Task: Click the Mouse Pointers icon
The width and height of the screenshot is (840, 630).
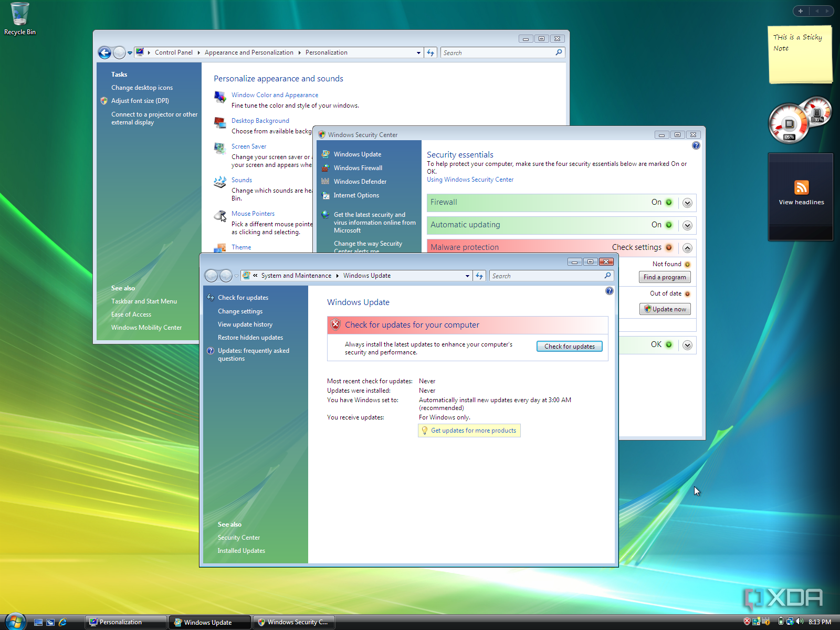Action: 220,216
